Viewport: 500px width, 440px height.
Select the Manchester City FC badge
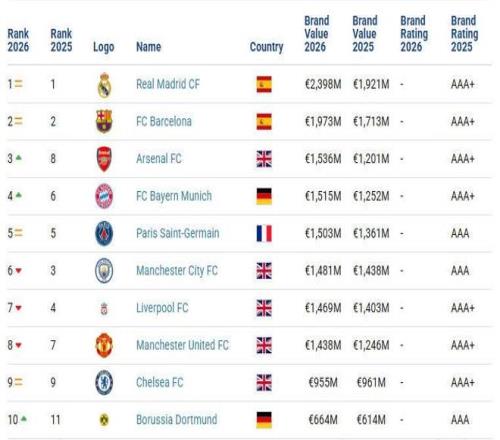[x=104, y=271]
